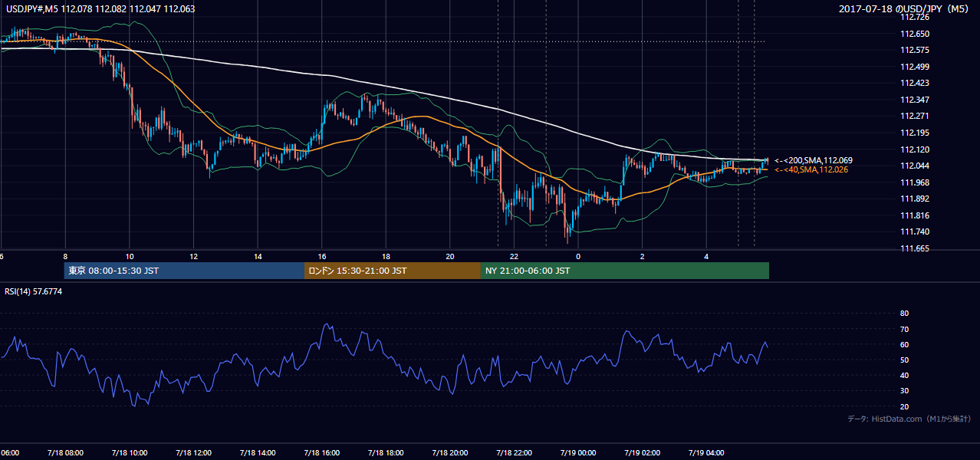The height and width of the screenshot is (460, 980).
Task: Click price axis value 112.044
Action: pos(914,166)
